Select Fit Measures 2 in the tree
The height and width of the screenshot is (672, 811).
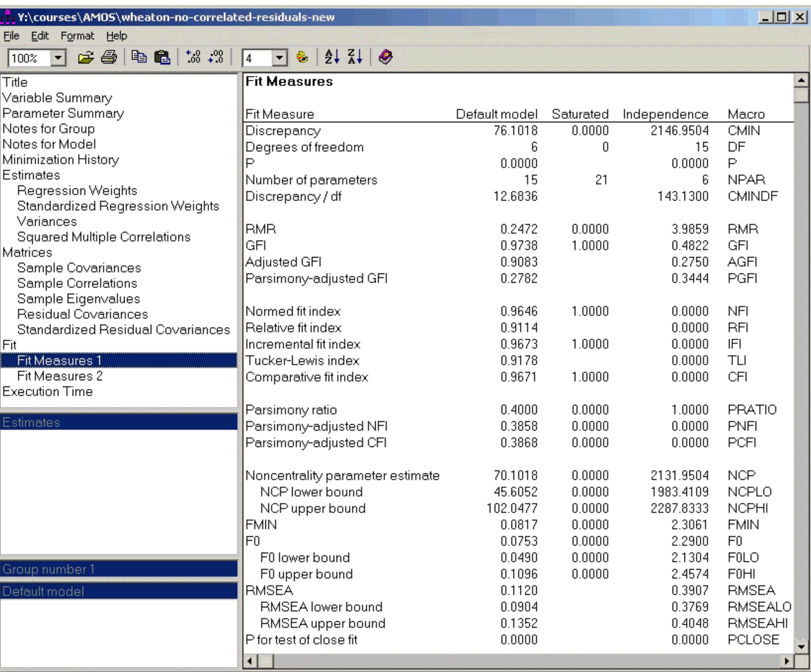(x=60, y=376)
